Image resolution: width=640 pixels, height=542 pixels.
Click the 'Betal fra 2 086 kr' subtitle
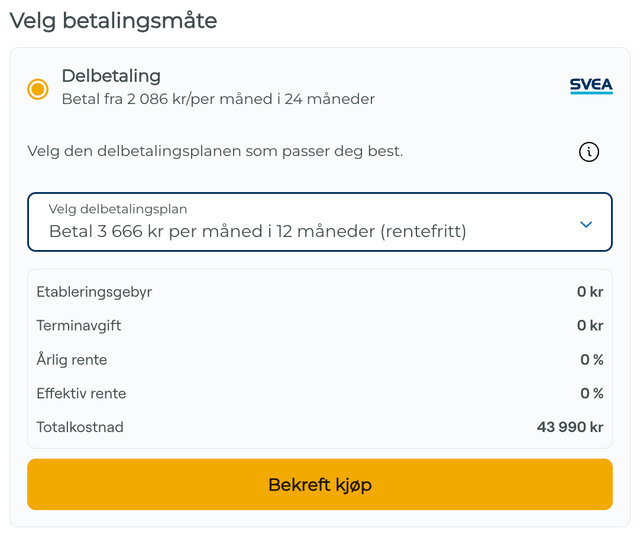pyautogui.click(x=218, y=99)
